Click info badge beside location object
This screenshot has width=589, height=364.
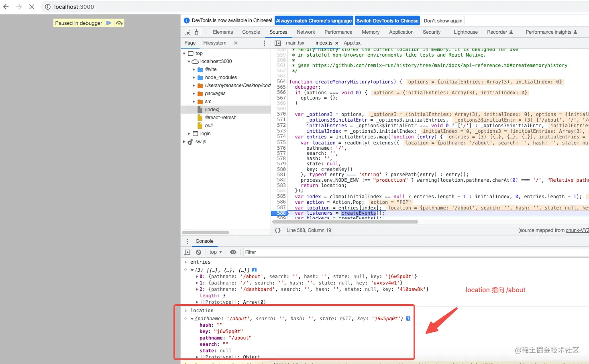pos(408,319)
